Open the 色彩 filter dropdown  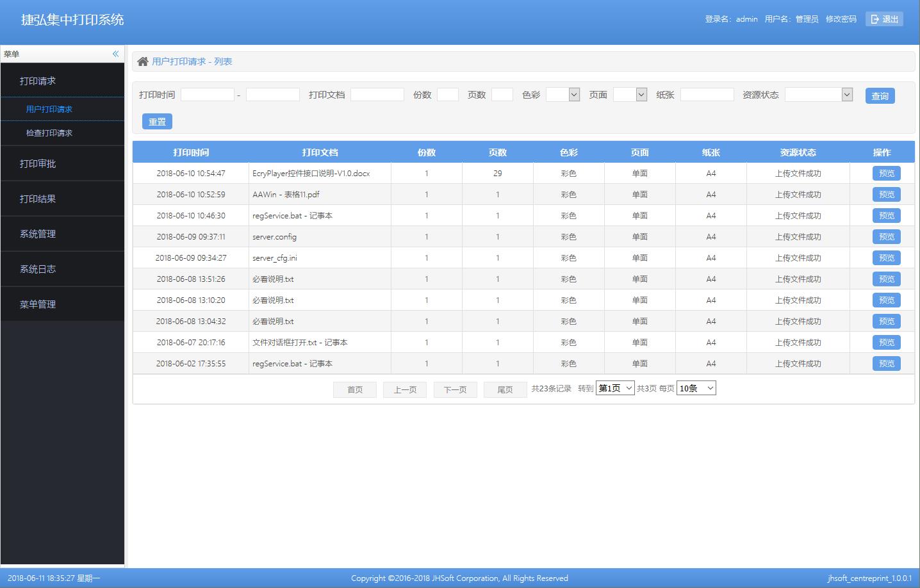click(563, 95)
